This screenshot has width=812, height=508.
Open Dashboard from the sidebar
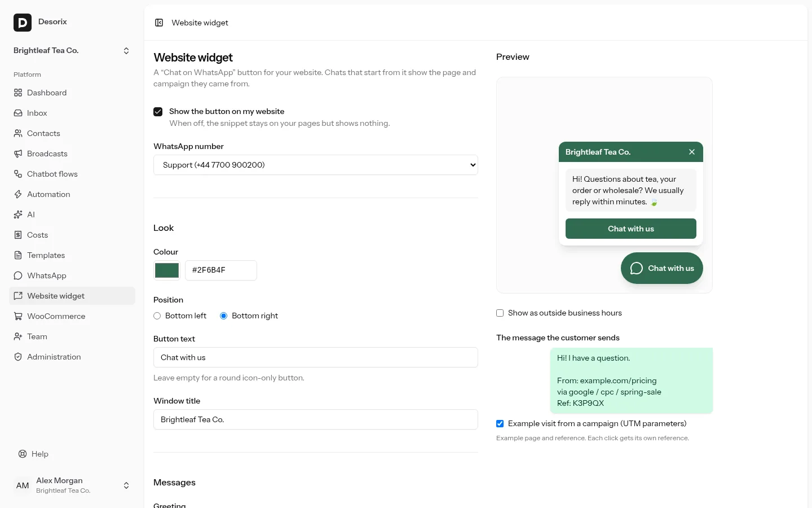click(72, 93)
